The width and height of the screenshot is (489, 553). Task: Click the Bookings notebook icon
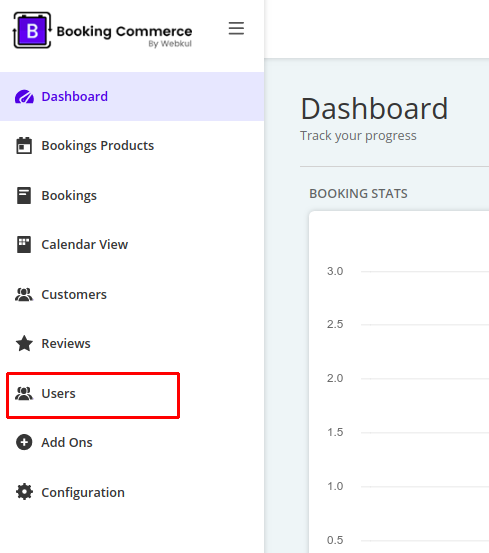click(24, 195)
